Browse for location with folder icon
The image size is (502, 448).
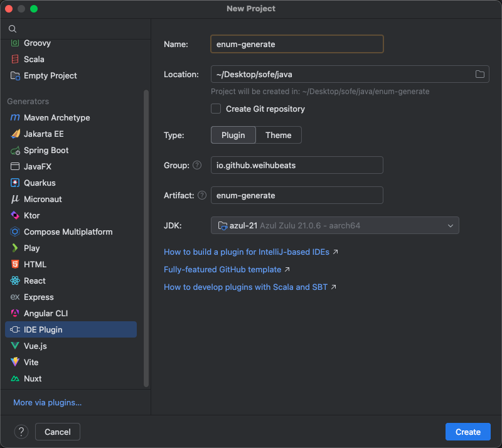point(479,74)
